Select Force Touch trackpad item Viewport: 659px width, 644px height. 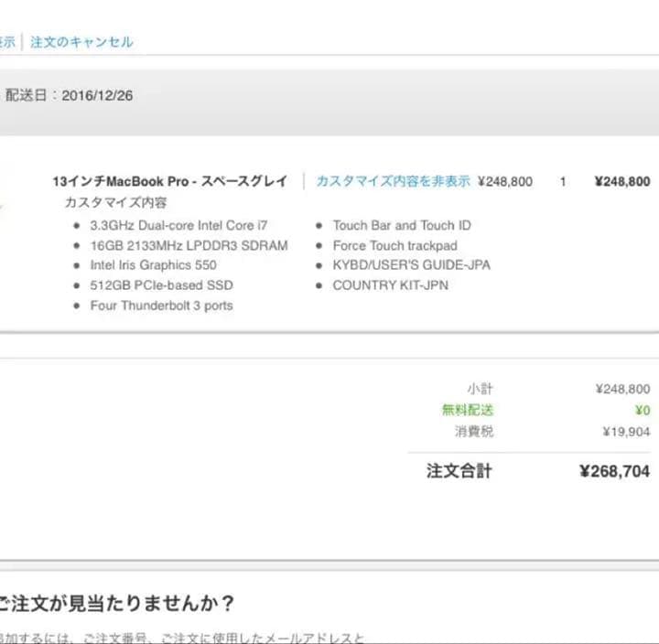(395, 245)
